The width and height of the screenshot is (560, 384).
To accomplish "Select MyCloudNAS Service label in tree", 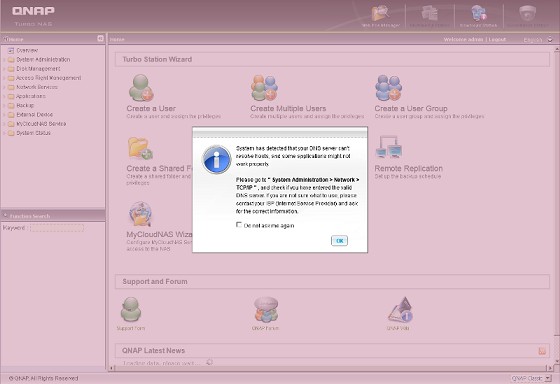I will tap(41, 124).
